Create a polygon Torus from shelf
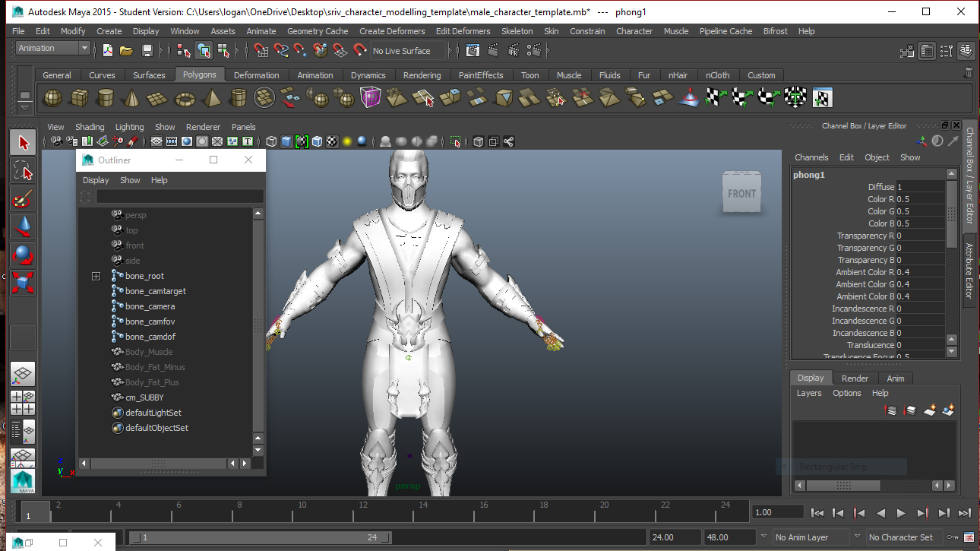980x551 pixels. pyautogui.click(x=185, y=97)
